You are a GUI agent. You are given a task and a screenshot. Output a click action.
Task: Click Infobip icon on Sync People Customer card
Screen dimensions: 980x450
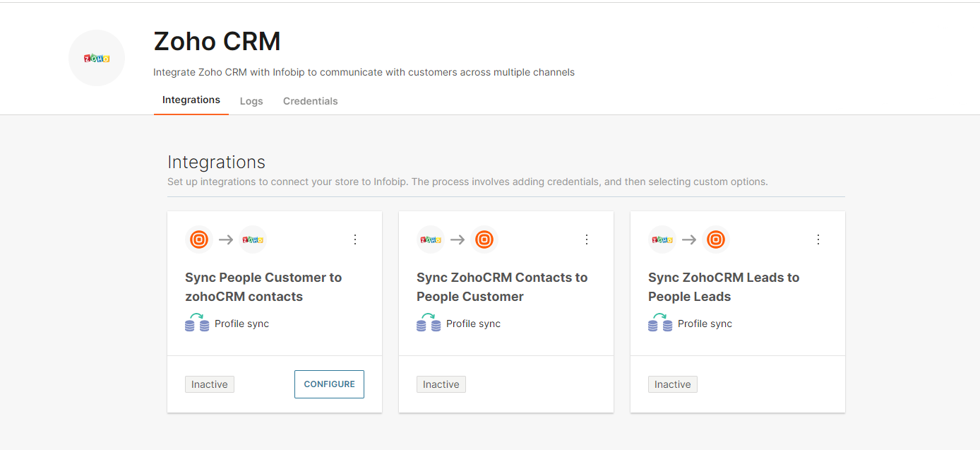coord(199,239)
